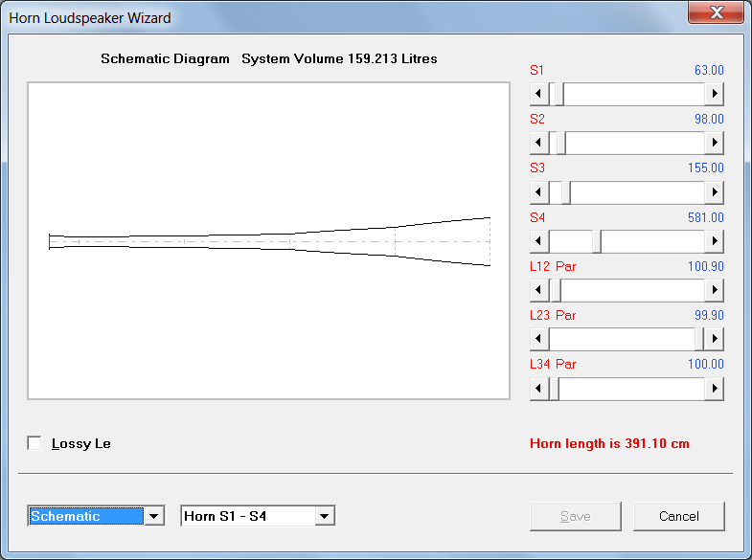Enable the Lossy Le checkbox
Viewport: 752px width, 560px height.
point(34,443)
